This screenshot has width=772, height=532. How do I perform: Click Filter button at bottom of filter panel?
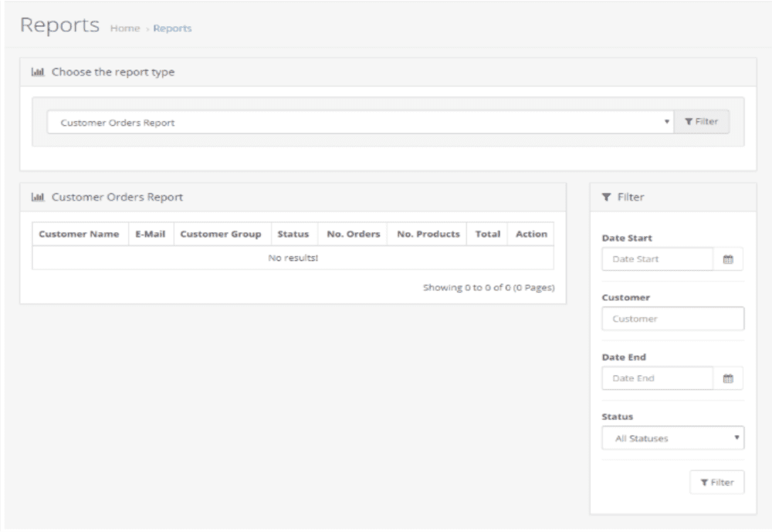(717, 483)
